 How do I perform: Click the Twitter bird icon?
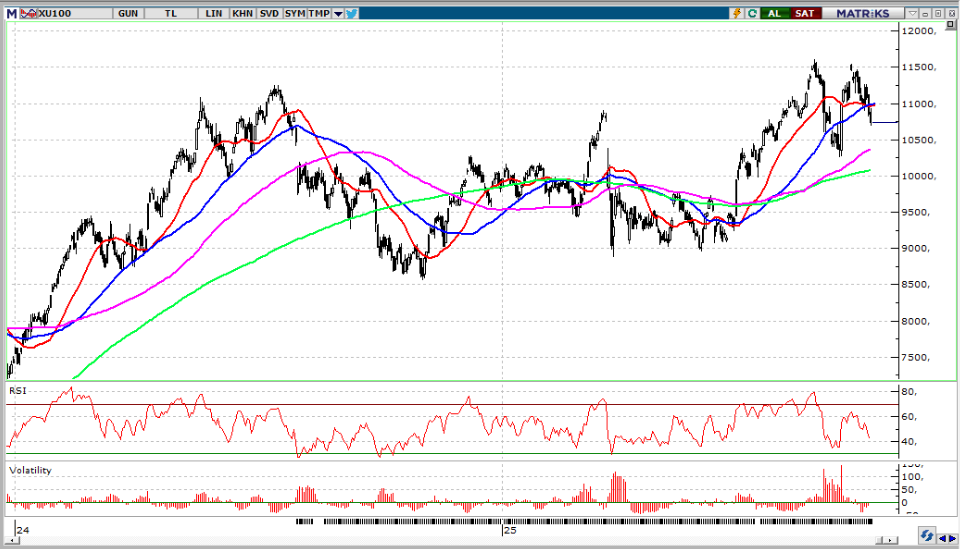coord(353,13)
